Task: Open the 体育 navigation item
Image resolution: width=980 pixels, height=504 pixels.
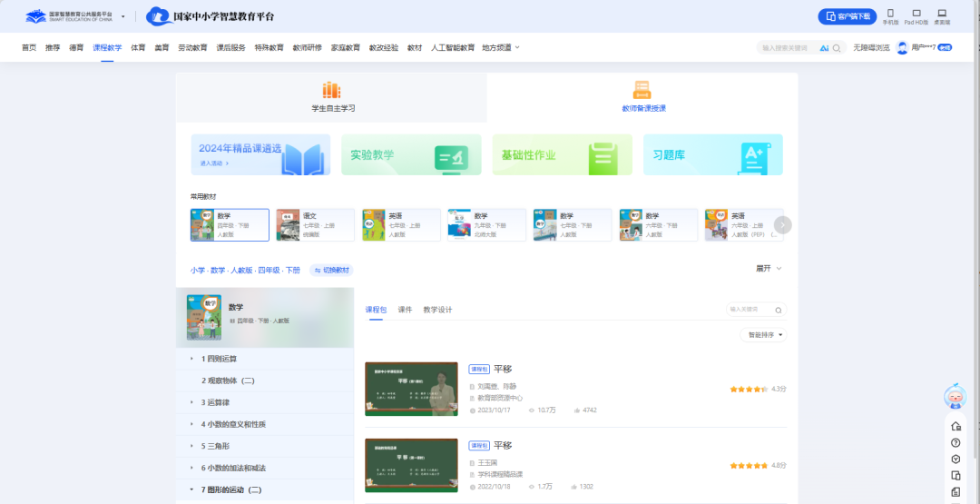Action: [138, 47]
